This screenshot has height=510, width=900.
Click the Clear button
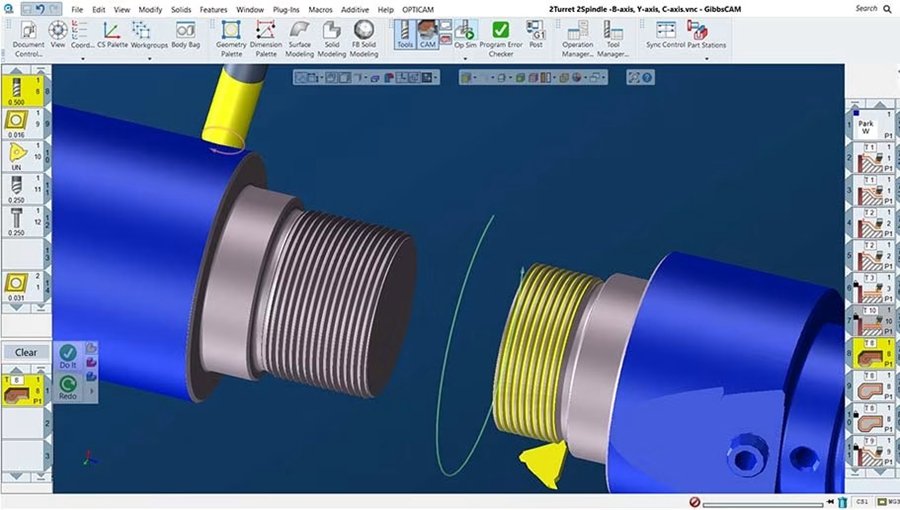coord(26,352)
